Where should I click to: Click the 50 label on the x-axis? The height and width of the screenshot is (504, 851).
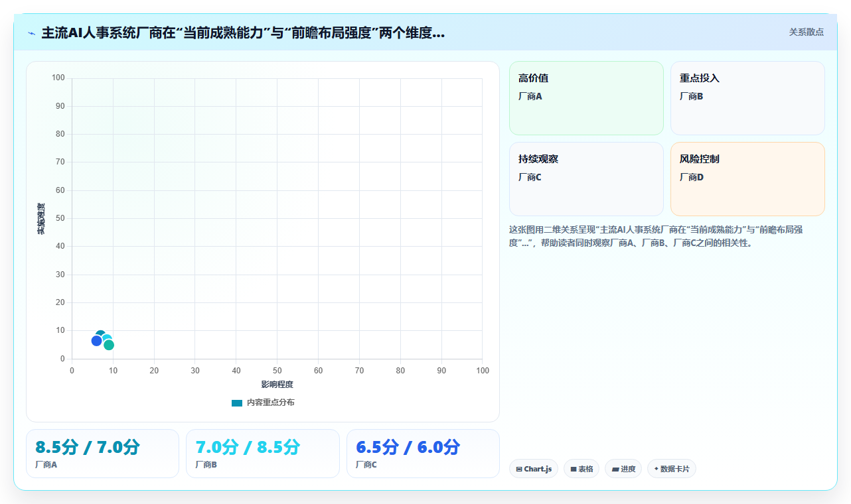[277, 370]
